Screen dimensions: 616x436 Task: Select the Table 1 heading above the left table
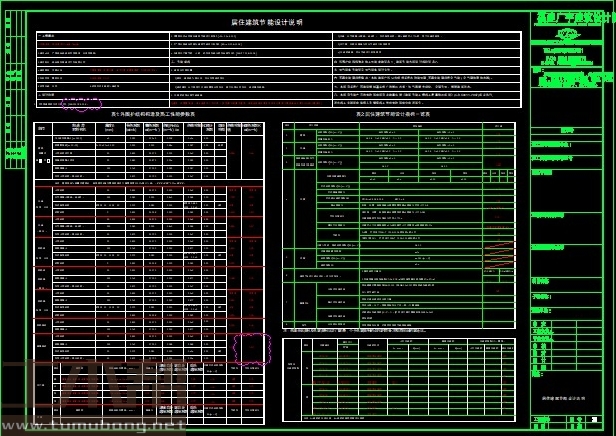pos(152,114)
